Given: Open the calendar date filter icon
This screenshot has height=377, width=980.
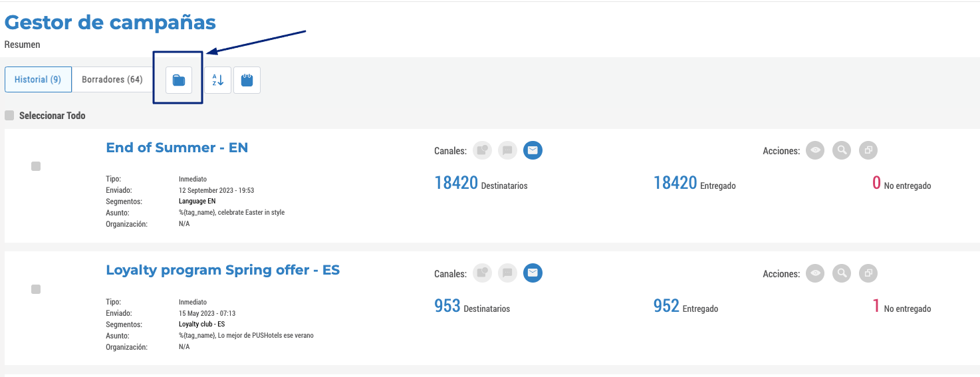Looking at the screenshot, I should [247, 80].
